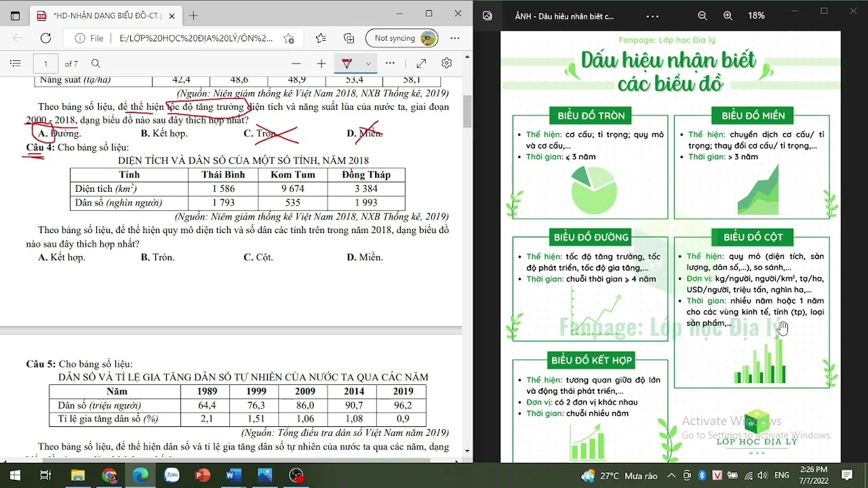The width and height of the screenshot is (868, 488).
Task: Open Google Chrome from taskbar
Action: point(109,475)
